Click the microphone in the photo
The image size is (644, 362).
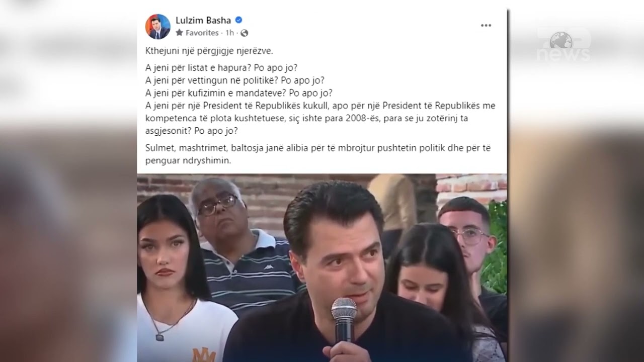[344, 320]
